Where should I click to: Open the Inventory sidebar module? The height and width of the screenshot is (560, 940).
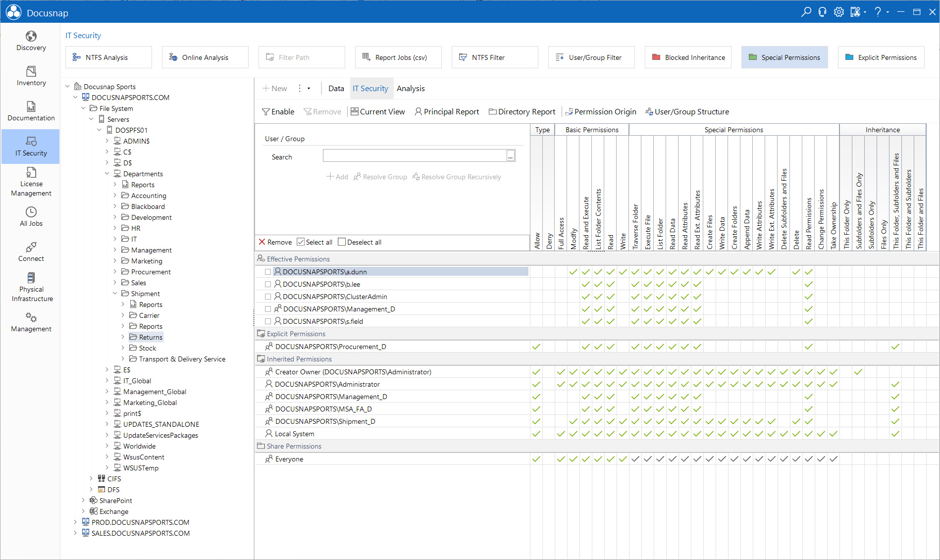click(31, 76)
